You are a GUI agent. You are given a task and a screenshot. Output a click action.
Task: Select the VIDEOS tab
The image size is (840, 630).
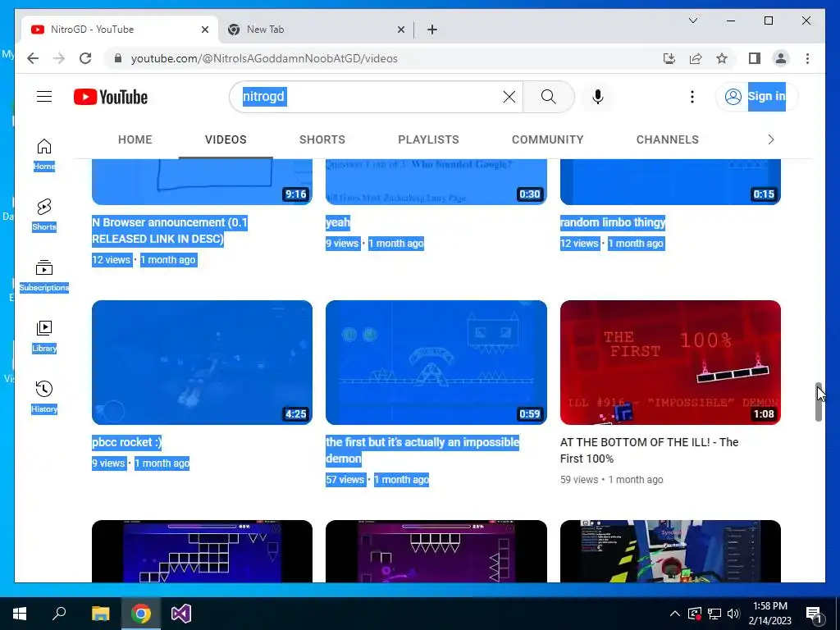click(x=226, y=139)
